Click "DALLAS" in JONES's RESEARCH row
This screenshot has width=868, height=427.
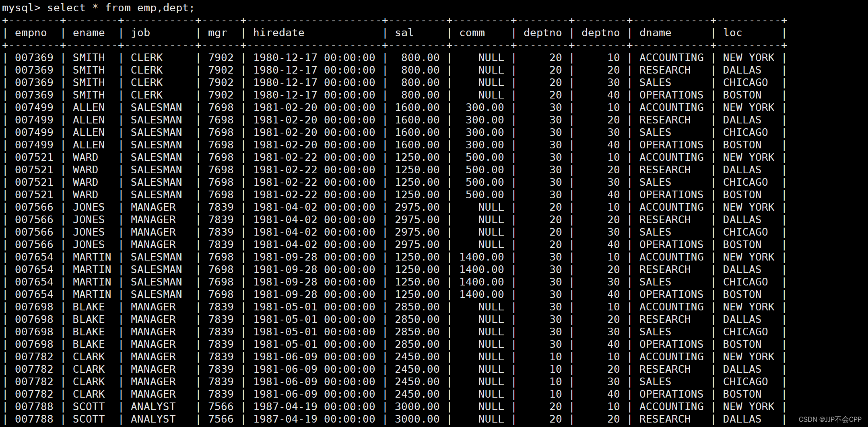tap(742, 220)
